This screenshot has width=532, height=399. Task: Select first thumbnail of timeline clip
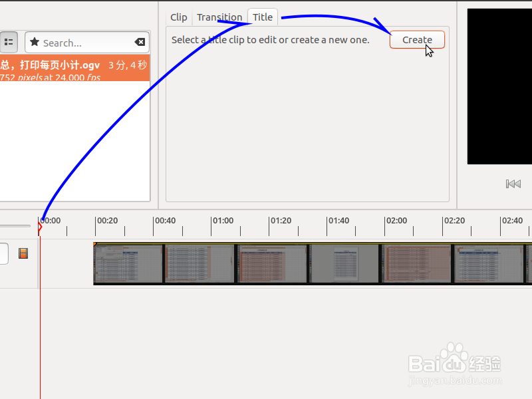[128, 264]
